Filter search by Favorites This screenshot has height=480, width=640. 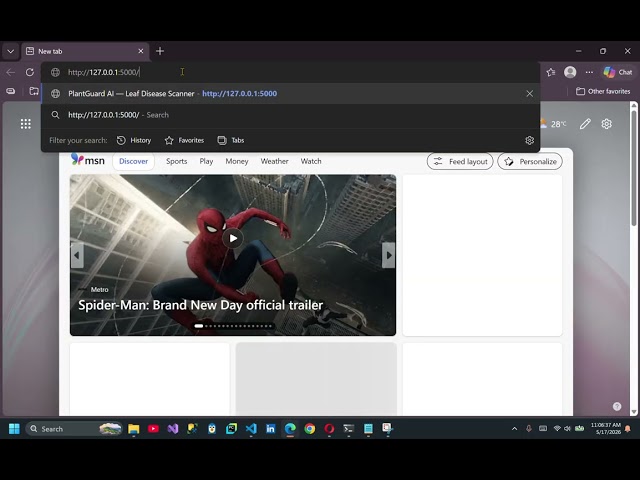[184, 140]
